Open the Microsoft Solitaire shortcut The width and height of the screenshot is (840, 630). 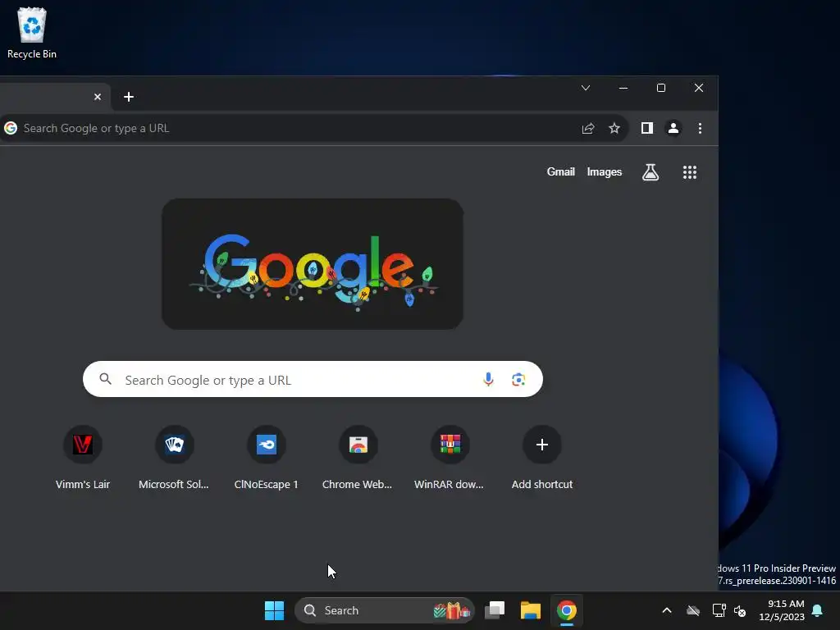pos(174,458)
